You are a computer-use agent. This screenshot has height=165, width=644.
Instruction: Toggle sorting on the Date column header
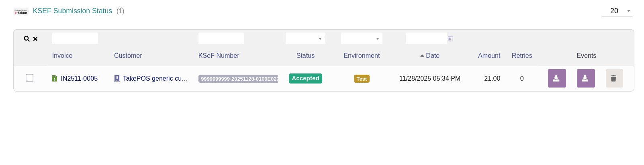coord(432,56)
